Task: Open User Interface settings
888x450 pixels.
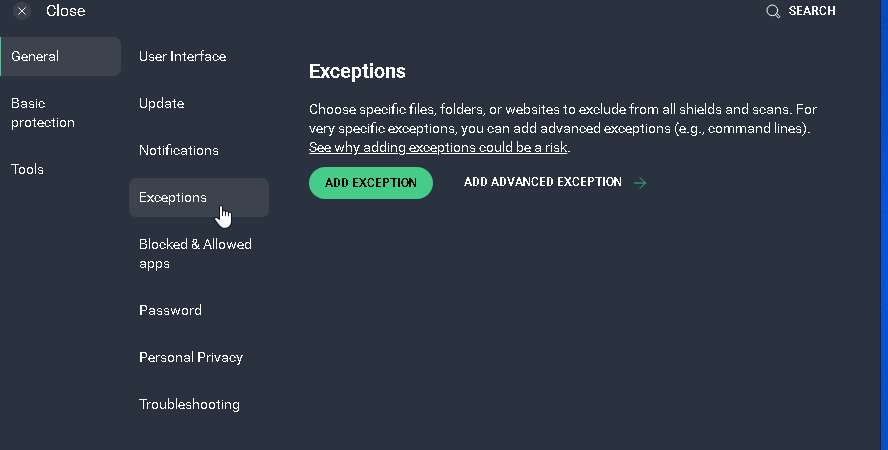Action: tap(183, 57)
